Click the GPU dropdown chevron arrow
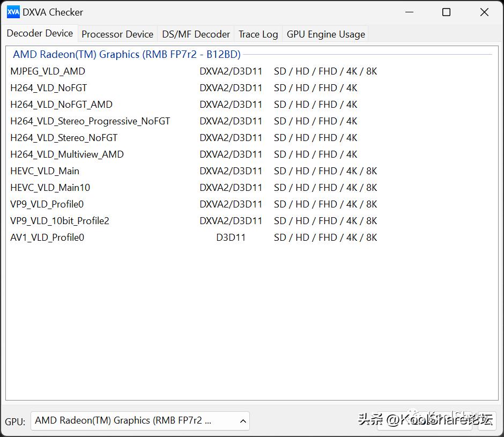Viewport: 504px width, 437px height. pyautogui.click(x=243, y=421)
